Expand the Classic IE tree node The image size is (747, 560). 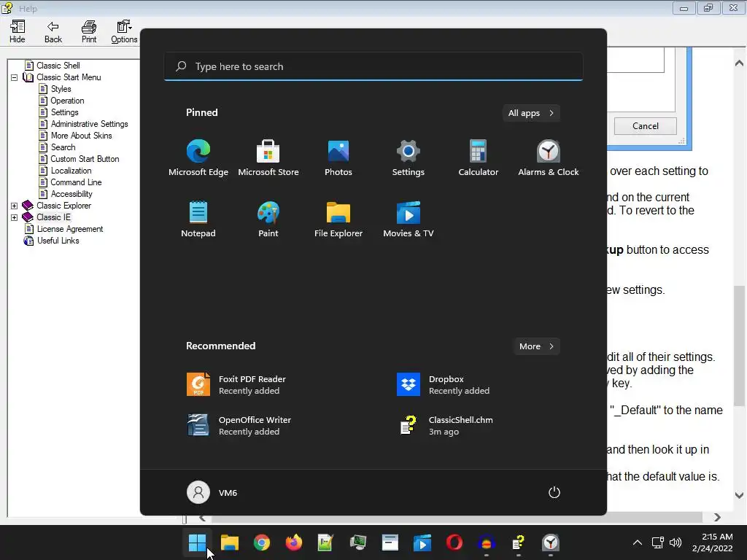point(15,217)
